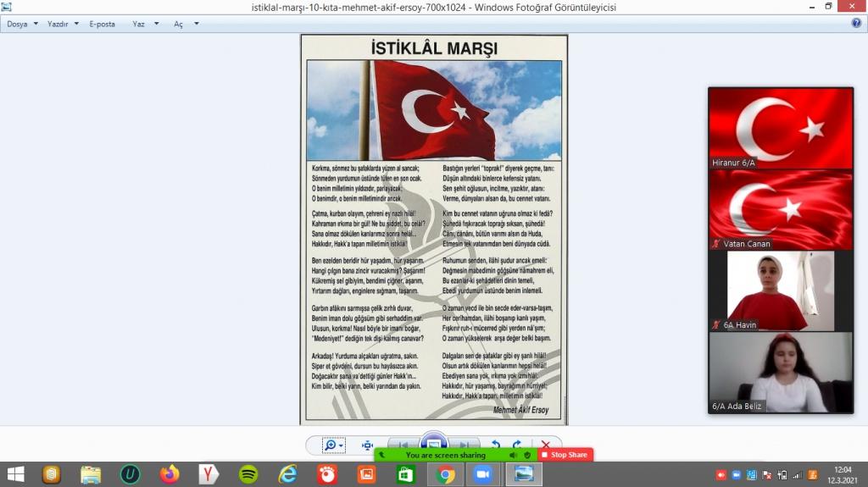868x487 pixels.
Task: Open the Dosya dropdown menu
Action: click(x=22, y=24)
